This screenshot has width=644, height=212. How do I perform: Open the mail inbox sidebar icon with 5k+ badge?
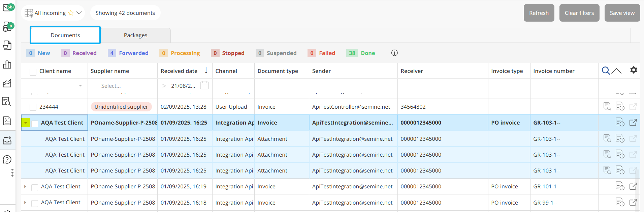click(x=8, y=7)
